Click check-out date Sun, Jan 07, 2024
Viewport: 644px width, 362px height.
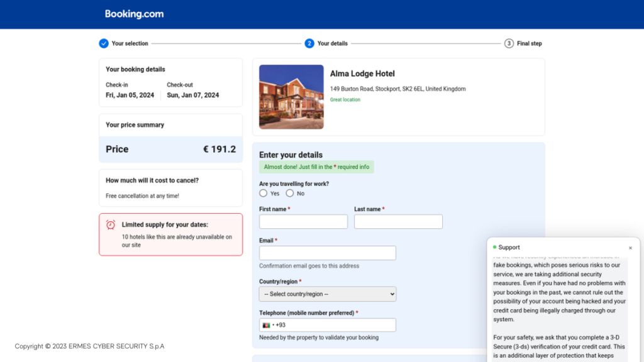[192, 96]
